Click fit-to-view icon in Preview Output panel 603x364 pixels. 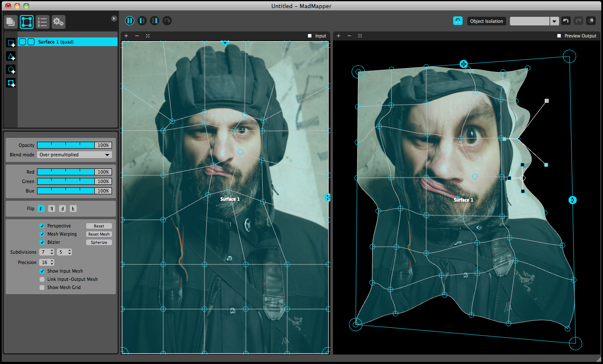(x=360, y=36)
